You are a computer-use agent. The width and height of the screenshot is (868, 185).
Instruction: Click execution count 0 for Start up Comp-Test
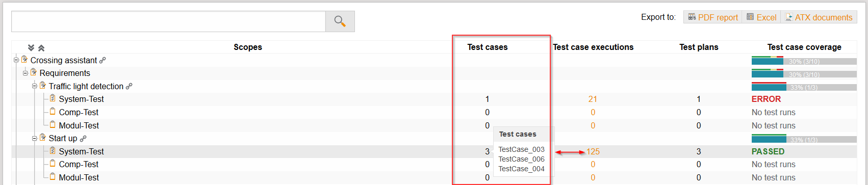tap(593, 164)
